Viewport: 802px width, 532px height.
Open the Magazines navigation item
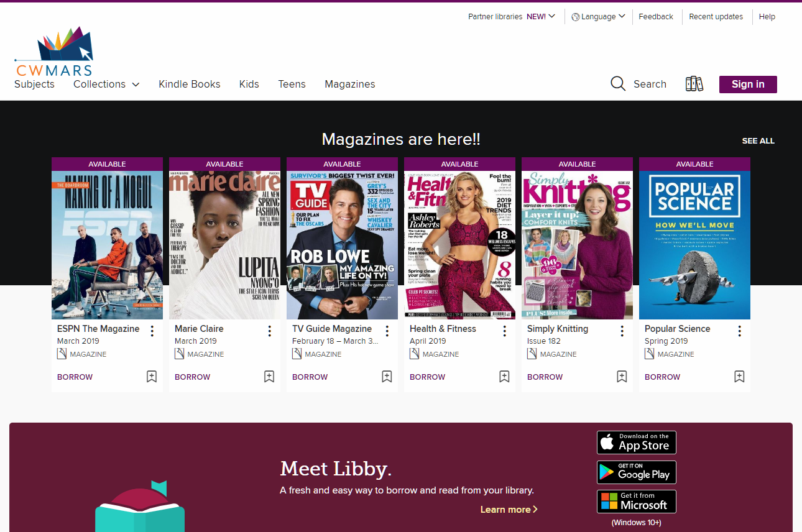(349, 85)
